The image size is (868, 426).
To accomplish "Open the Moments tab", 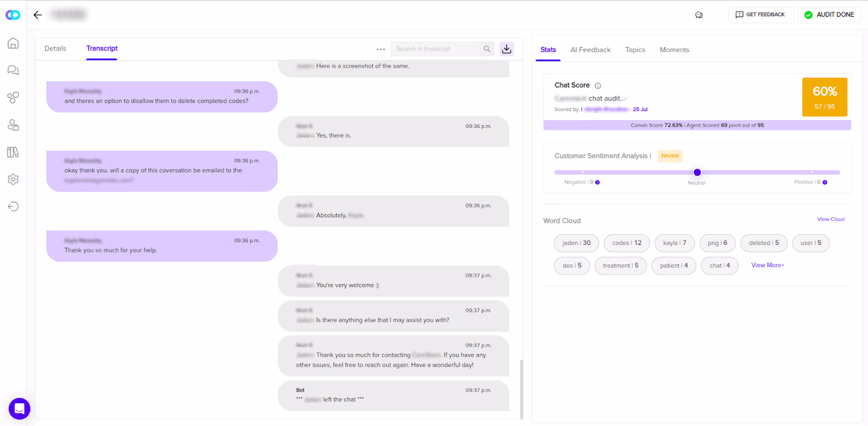I will click(x=674, y=50).
